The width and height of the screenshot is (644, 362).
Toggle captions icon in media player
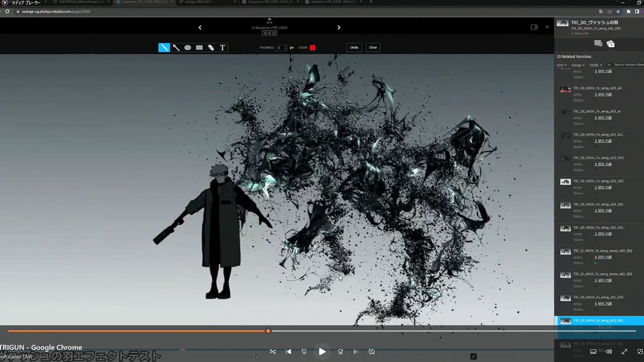click(593, 352)
